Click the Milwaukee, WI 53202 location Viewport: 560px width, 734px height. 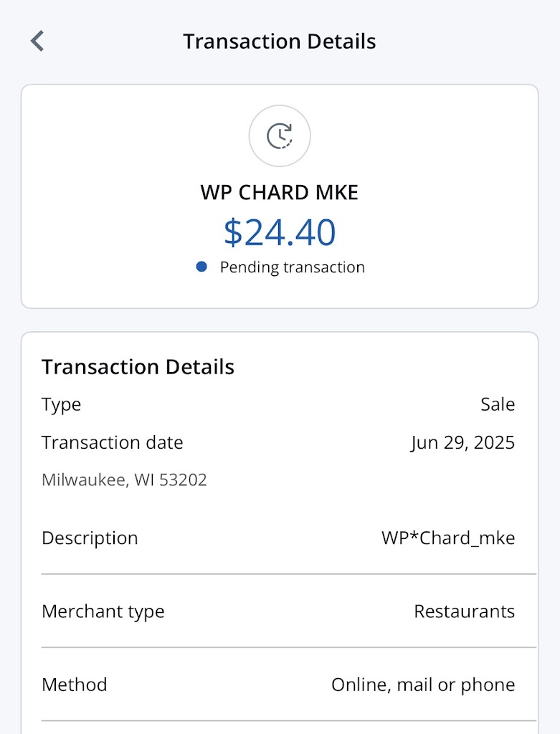124,480
